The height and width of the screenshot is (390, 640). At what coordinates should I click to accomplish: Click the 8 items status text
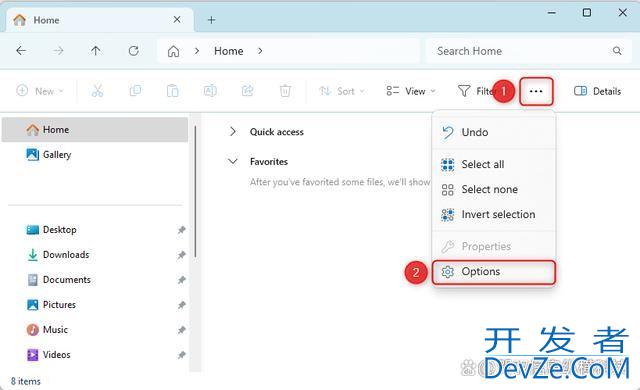26,381
